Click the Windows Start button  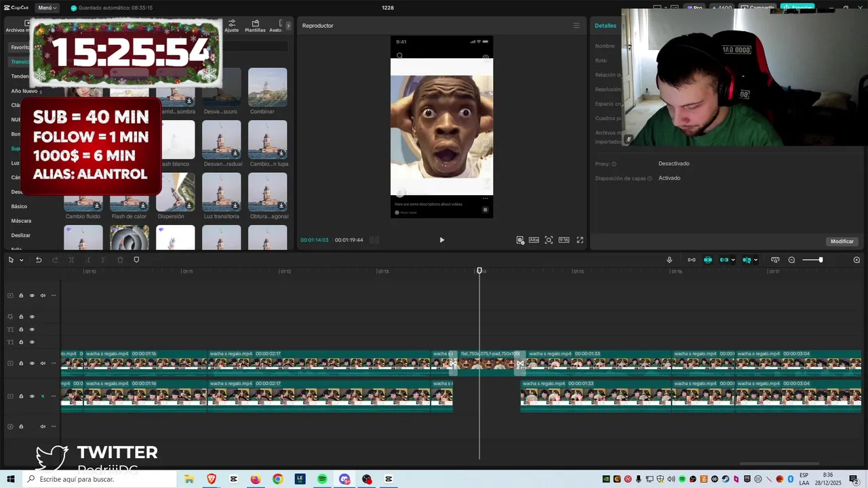click(11, 479)
